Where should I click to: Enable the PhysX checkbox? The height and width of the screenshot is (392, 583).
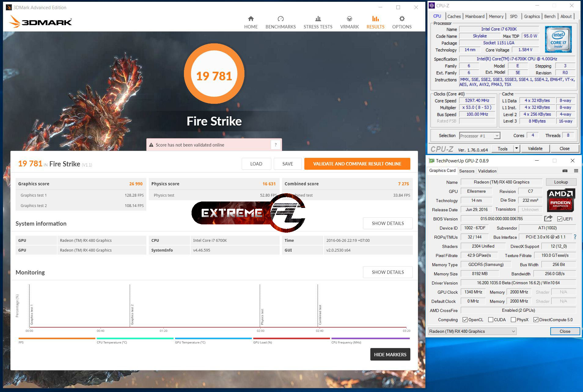click(513, 320)
